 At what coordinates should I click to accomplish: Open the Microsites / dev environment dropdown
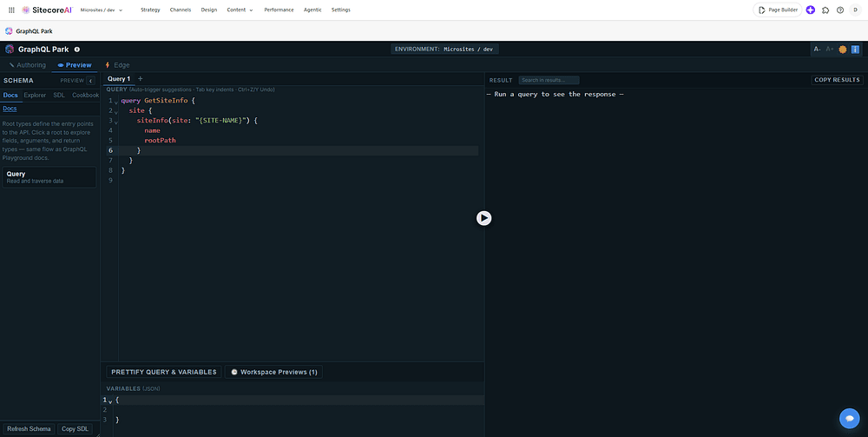102,10
